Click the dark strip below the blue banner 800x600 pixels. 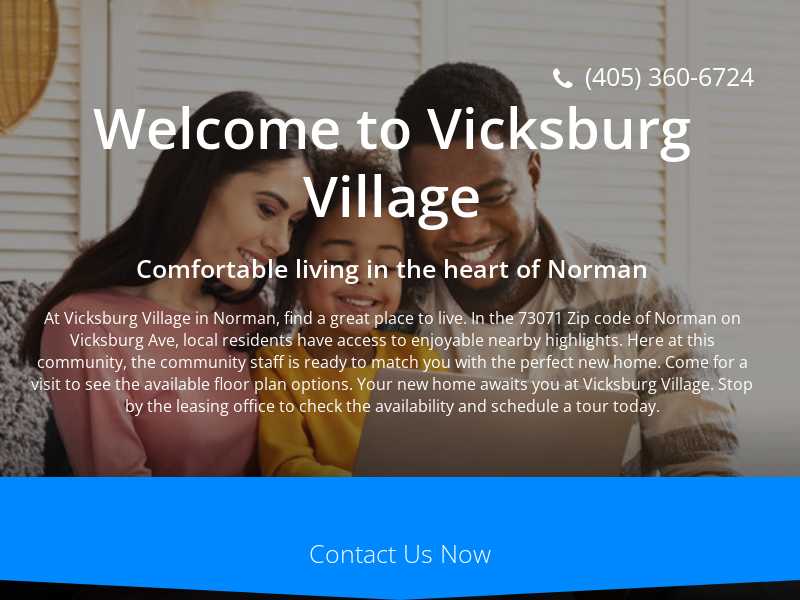(x=400, y=593)
